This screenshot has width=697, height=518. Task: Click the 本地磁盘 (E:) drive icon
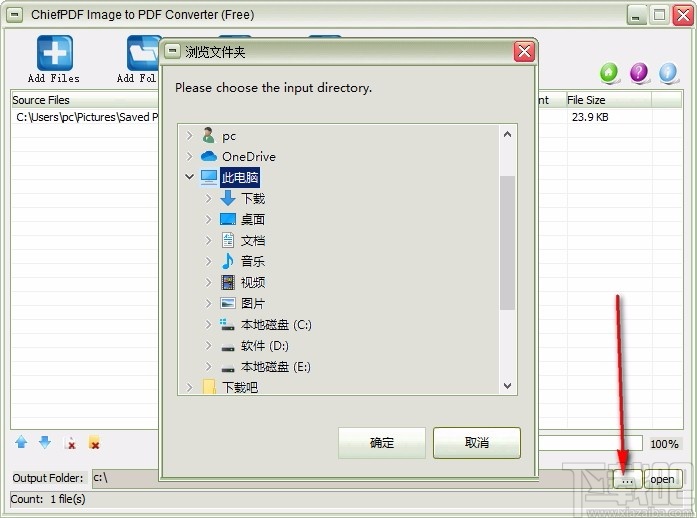click(x=228, y=368)
